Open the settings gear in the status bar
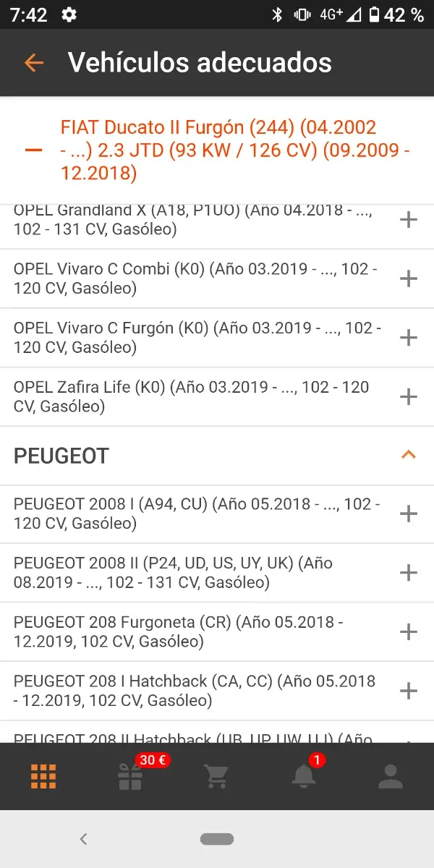434x868 pixels. 69,14
